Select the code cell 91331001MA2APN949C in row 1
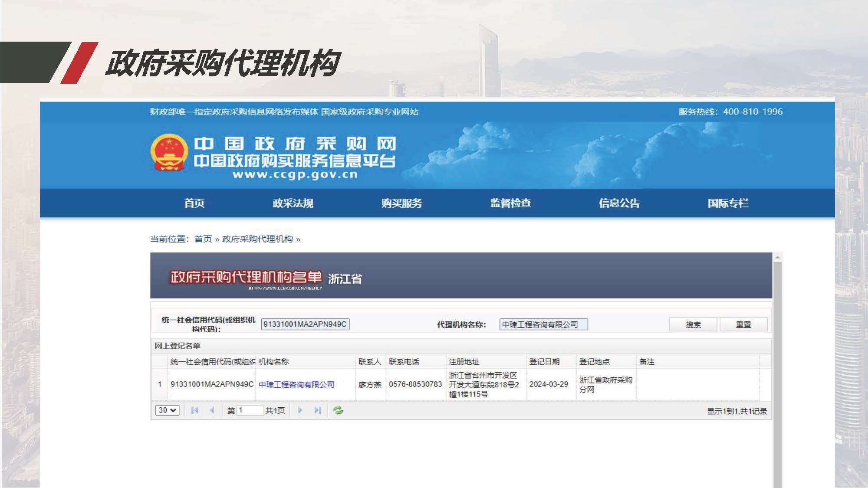868x488 pixels. pos(212,384)
